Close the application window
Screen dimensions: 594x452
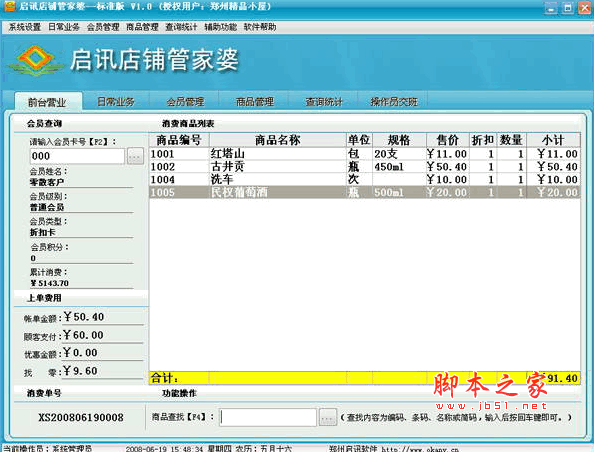pos(585,7)
